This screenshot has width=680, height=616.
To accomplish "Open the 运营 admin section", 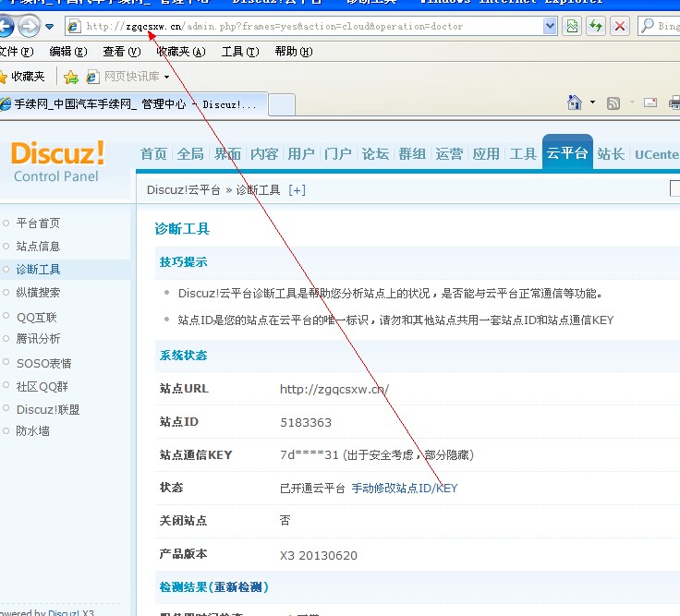I will (x=449, y=154).
